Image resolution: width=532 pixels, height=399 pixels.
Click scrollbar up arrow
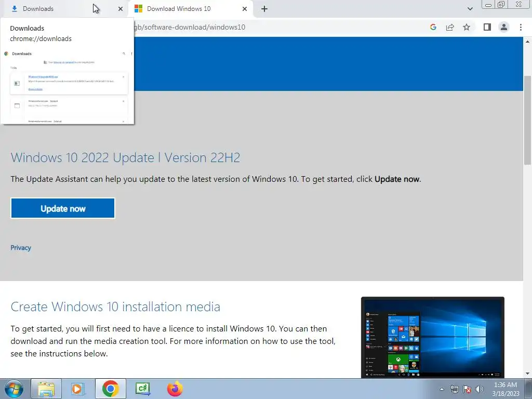tap(527, 42)
